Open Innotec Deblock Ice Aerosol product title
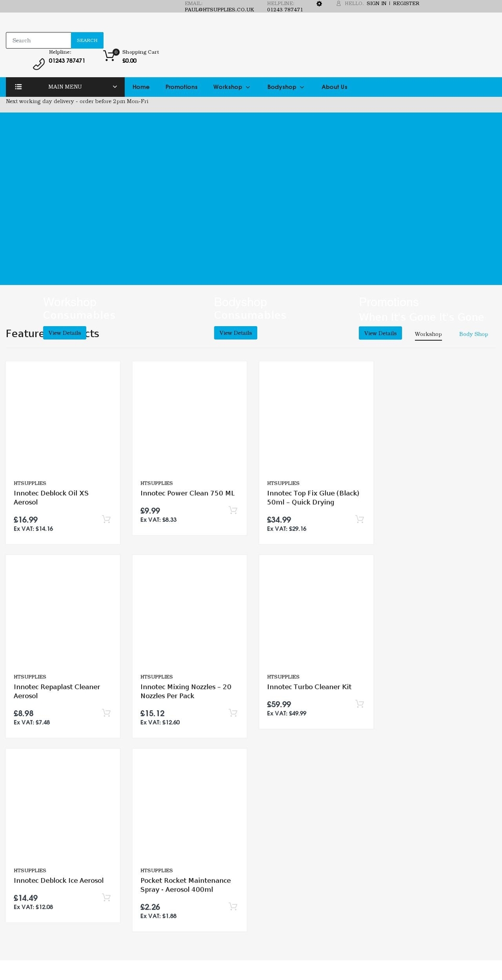 [59, 880]
